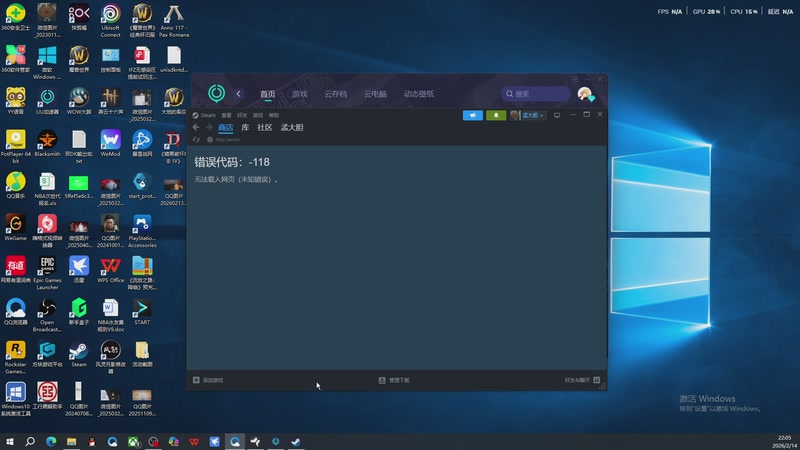Click the UU back chevron button

[x=238, y=94]
